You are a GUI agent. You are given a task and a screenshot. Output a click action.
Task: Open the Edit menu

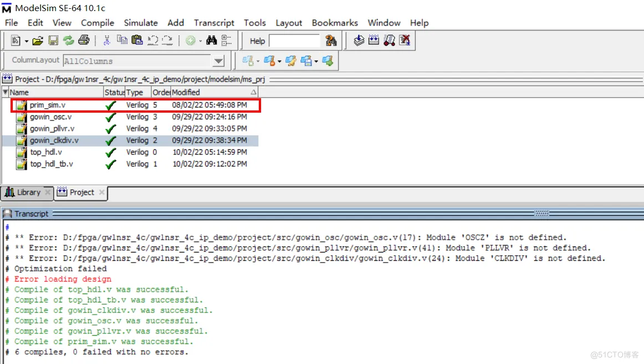(35, 23)
